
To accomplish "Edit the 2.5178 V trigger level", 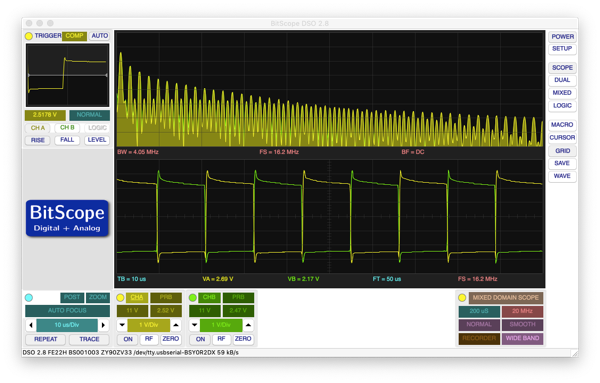I will 45,115.
